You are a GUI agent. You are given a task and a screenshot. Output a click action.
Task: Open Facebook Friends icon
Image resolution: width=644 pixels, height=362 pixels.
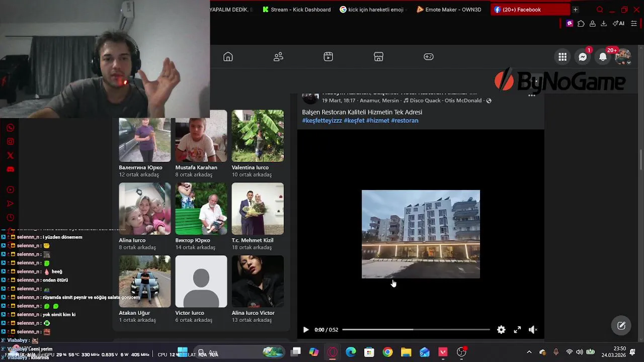278,57
